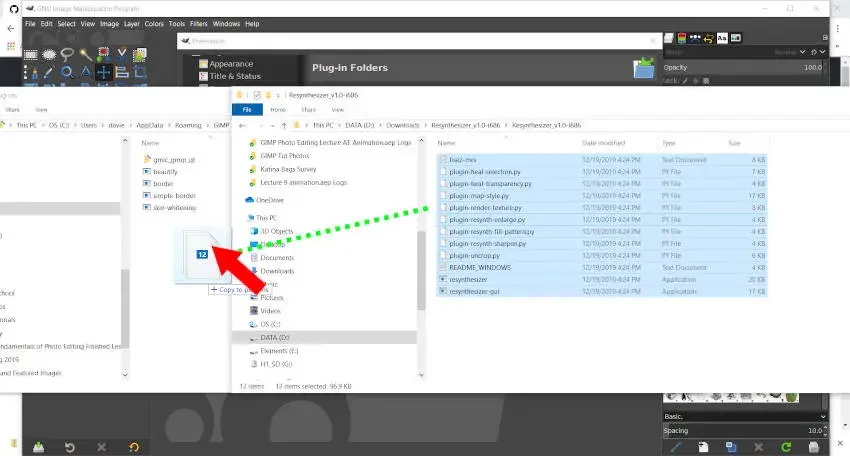Open the dock tab configuration menu button
850x456 pixels.
(825, 37)
